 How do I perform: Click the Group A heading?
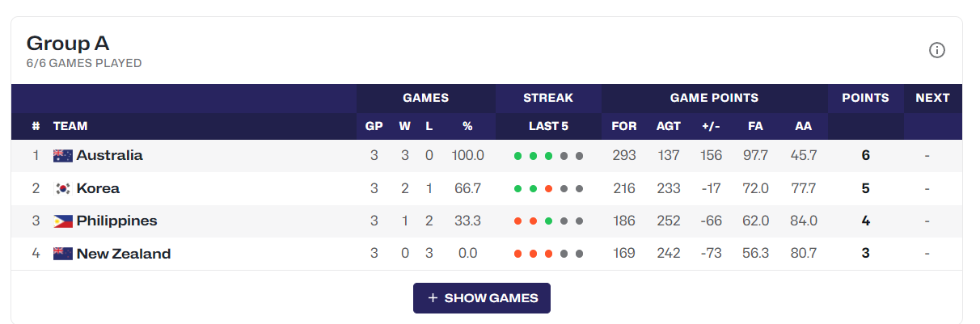[68, 44]
